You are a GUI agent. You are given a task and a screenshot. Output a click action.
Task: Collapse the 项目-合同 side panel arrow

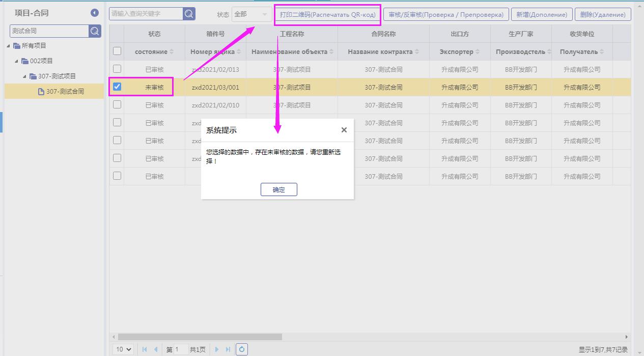[x=95, y=13]
